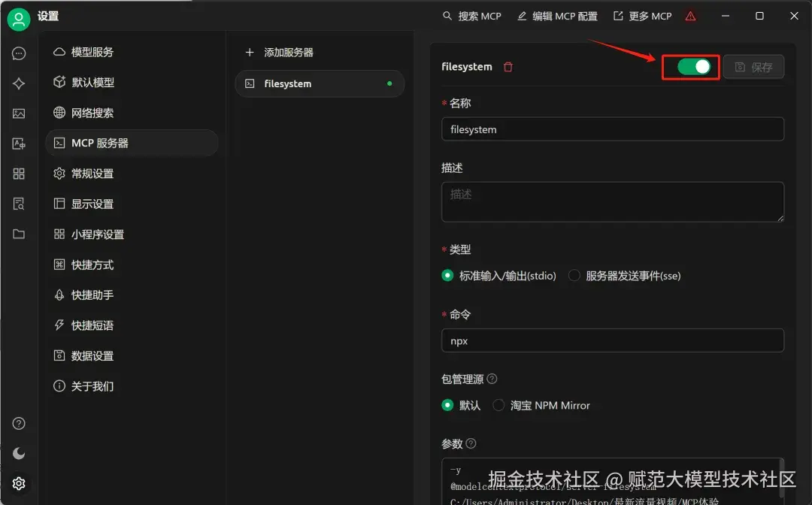This screenshot has width=812, height=505.
Task: Open the 显示设置 settings section
Action: click(91, 204)
